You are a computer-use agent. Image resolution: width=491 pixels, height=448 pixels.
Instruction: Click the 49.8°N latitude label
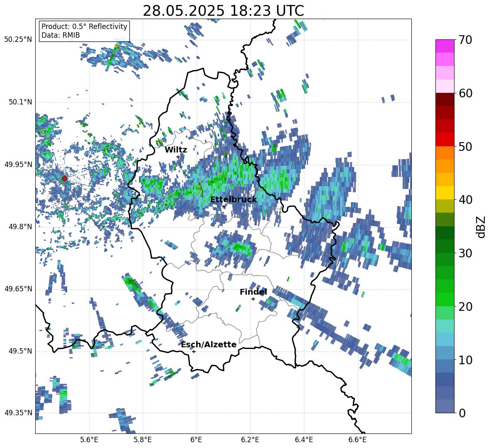point(20,227)
